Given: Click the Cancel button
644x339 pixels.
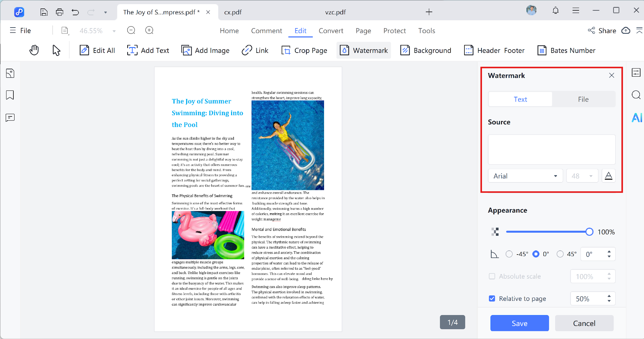Looking at the screenshot, I should pos(584,323).
